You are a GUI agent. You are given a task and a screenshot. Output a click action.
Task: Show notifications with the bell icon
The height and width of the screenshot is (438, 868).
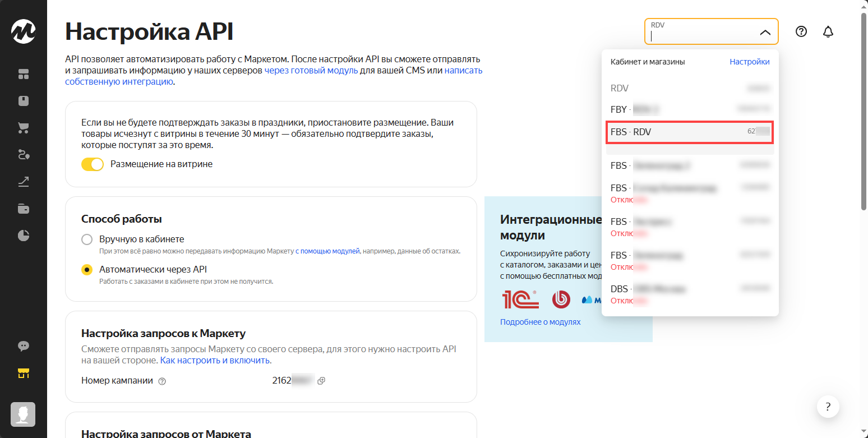click(828, 32)
